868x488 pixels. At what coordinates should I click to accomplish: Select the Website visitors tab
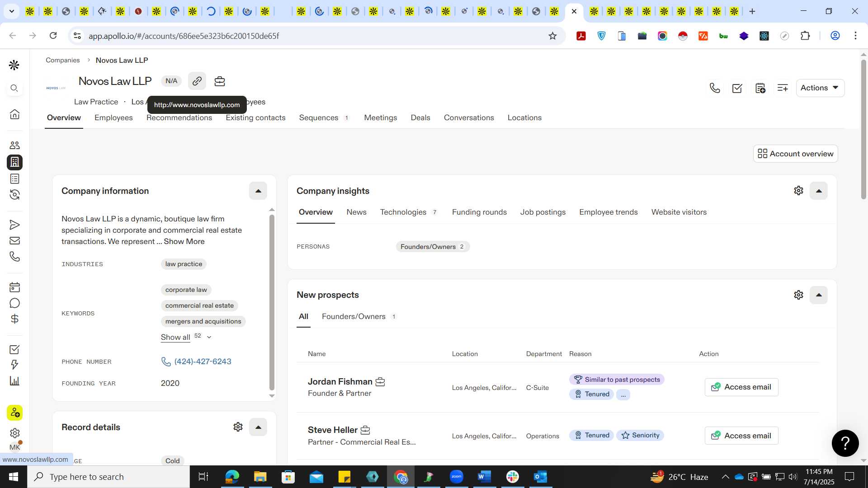[679, 212]
